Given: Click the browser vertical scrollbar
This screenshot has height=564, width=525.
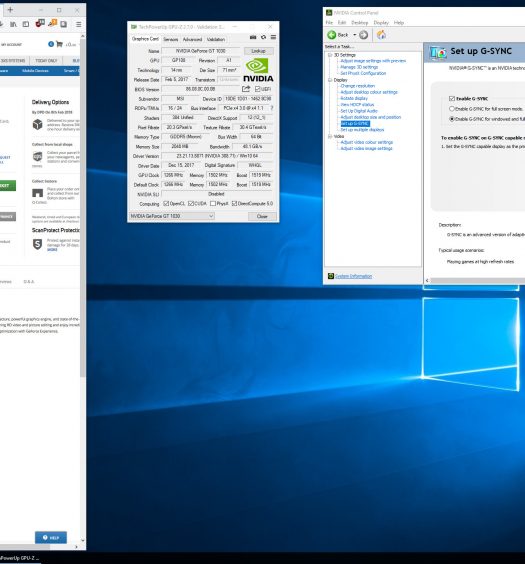Looking at the screenshot, I should click(83, 207).
